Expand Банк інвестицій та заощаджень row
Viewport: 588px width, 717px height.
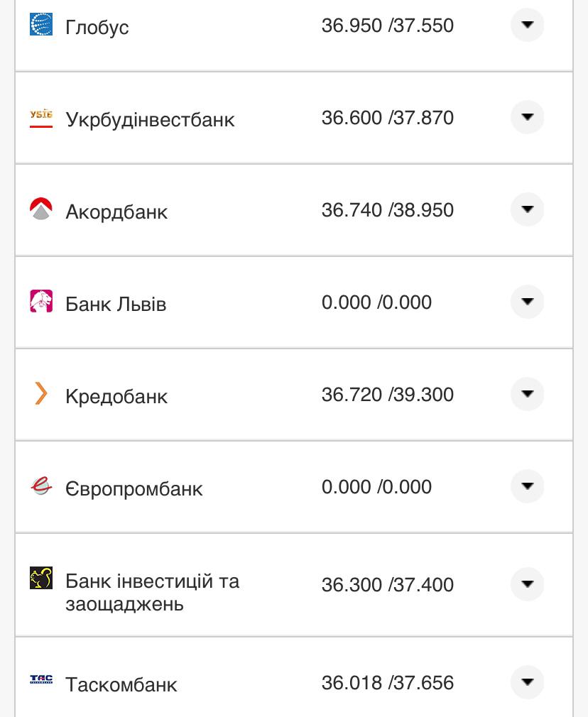pyautogui.click(x=527, y=584)
